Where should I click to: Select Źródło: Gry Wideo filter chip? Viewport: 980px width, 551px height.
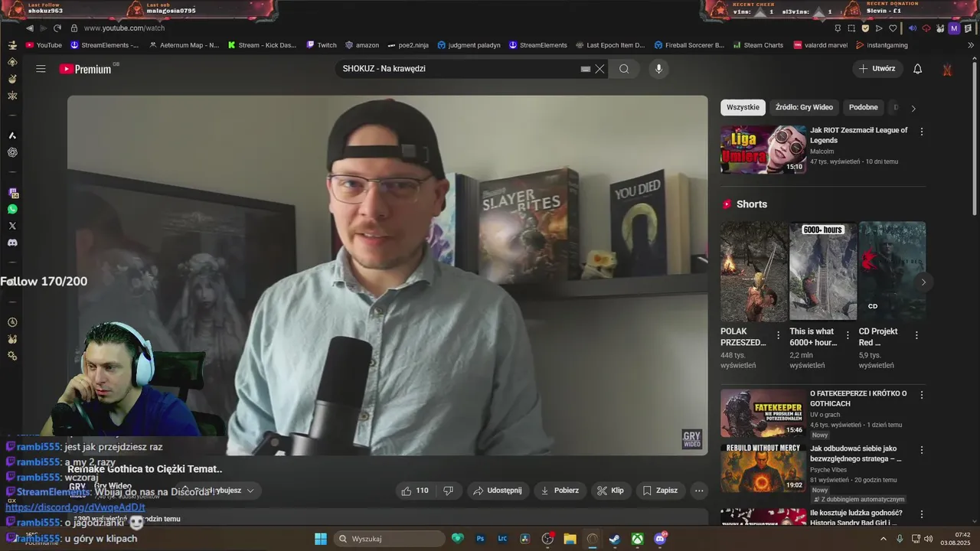tap(804, 107)
